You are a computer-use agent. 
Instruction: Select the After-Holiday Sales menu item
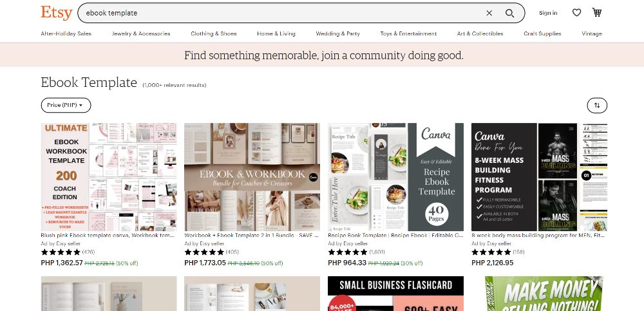tap(66, 33)
